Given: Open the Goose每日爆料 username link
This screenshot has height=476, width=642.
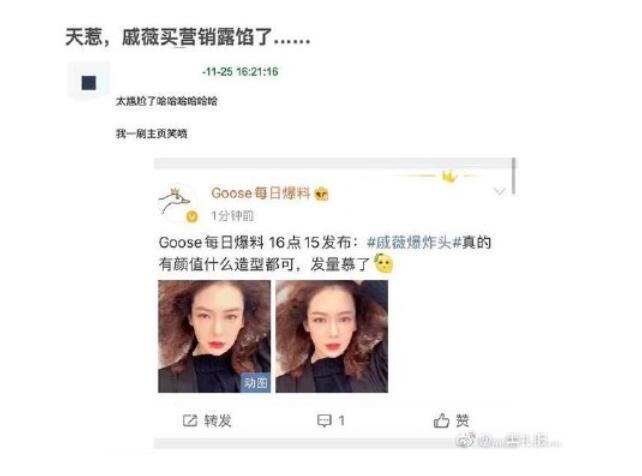Looking at the screenshot, I should (x=260, y=193).
